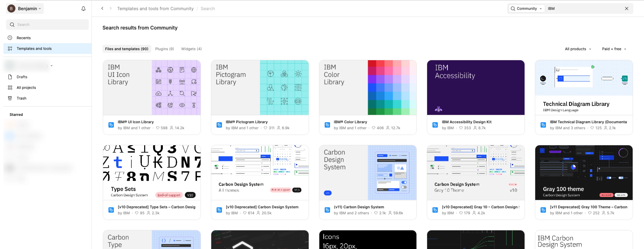Viewport: 644px width, 249px height.
Task: Open Recents in the sidebar
Action: click(47, 38)
